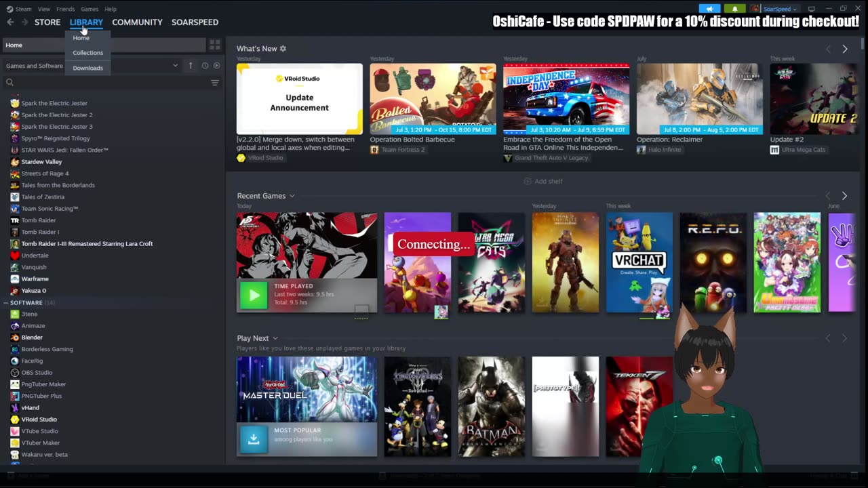Open the STORE tab
Image resolution: width=868 pixels, height=488 pixels.
(47, 22)
